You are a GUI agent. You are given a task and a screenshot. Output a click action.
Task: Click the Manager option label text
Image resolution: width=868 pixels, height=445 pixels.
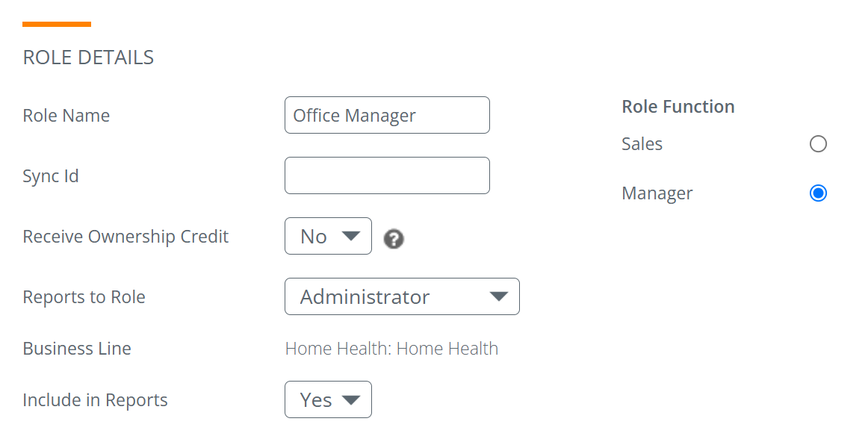pos(657,193)
